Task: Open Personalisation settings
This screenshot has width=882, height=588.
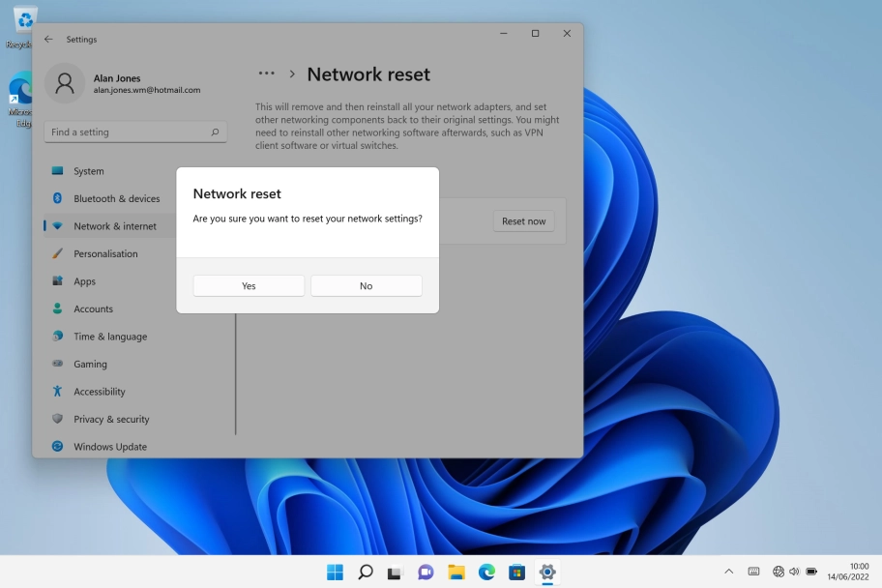Action: [x=60, y=253]
